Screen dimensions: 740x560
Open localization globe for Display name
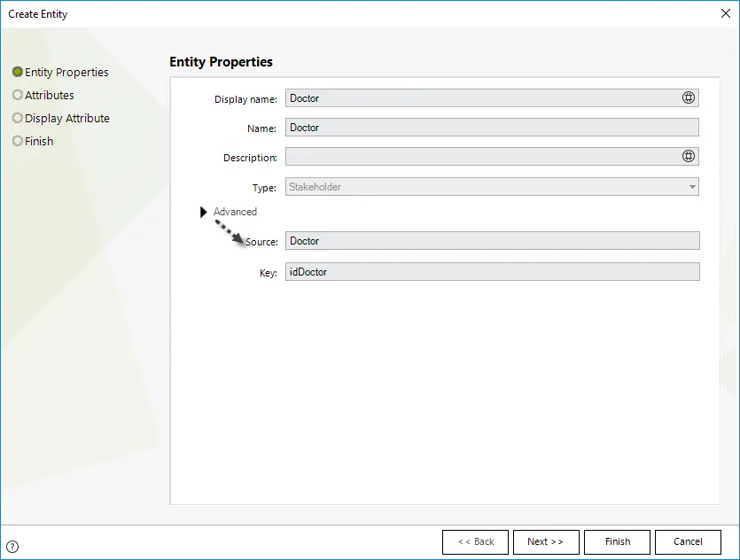coord(688,97)
